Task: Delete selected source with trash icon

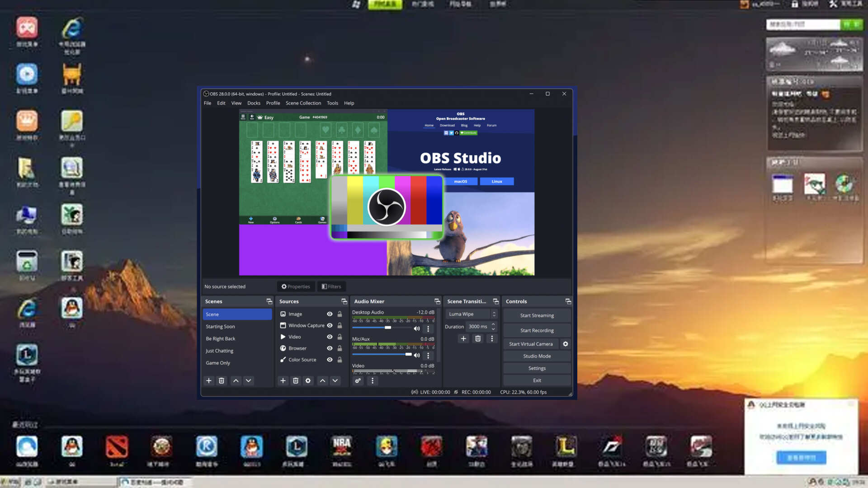Action: (296, 380)
